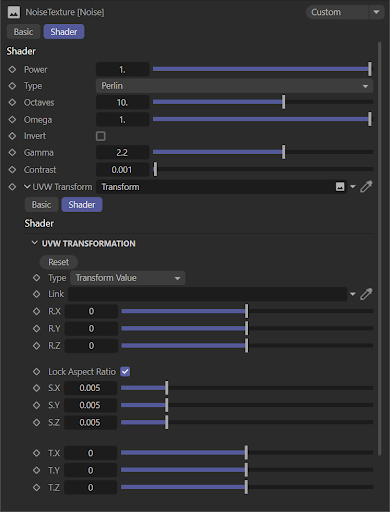Toggle keyframe diamond for noise Type
Screen dimensions: 390x512
[x=12, y=86]
